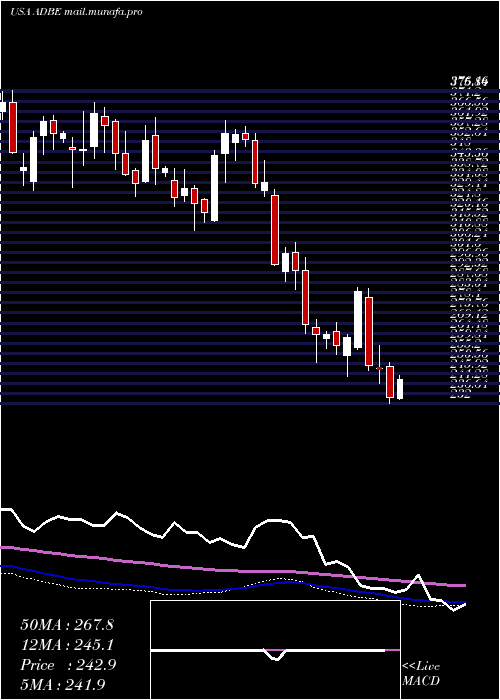Click the USA ADBE mail.munafa.pro chart title
The width and height of the screenshot is (500, 700).
[x=76, y=12]
